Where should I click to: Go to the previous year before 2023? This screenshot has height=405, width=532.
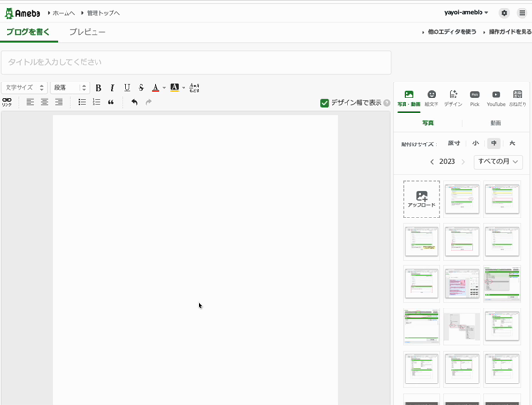click(x=432, y=162)
